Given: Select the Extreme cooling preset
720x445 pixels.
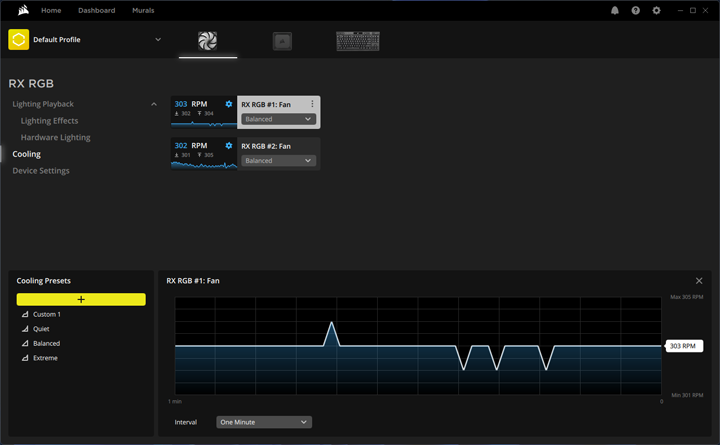Looking at the screenshot, I should click(x=45, y=357).
